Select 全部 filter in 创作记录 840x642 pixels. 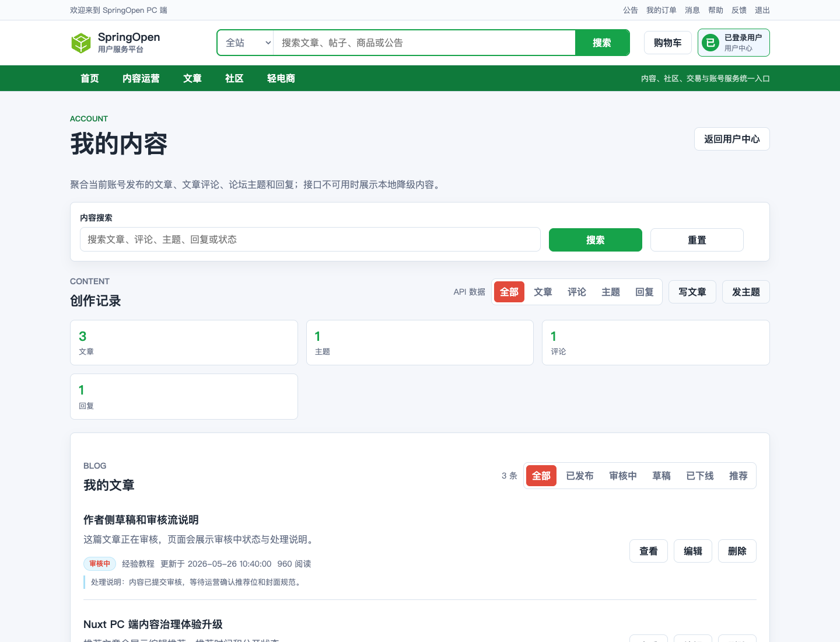[x=509, y=292]
